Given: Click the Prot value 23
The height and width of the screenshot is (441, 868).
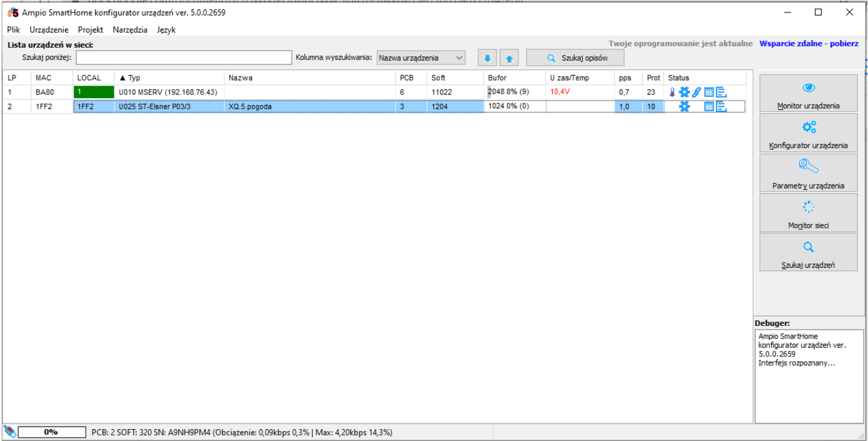Looking at the screenshot, I should click(x=652, y=92).
